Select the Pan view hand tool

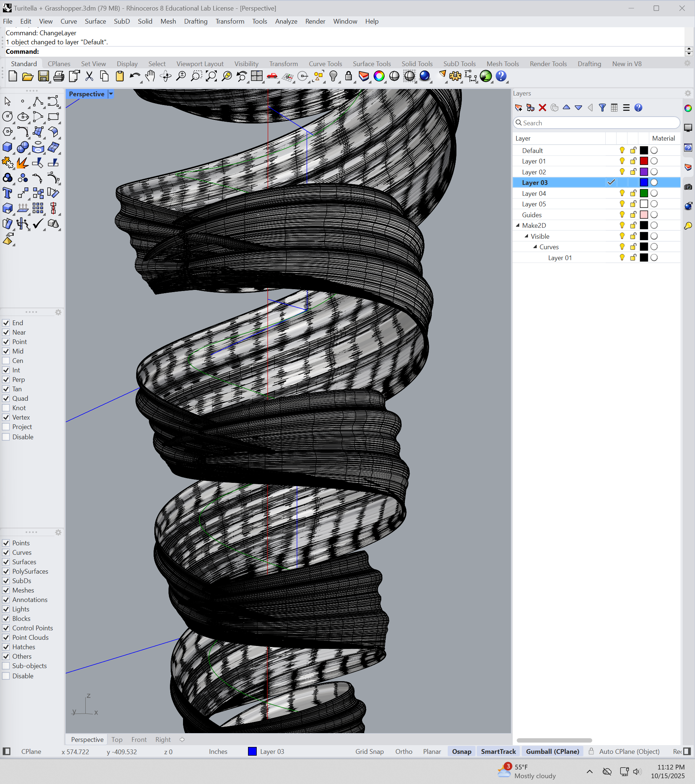point(150,76)
